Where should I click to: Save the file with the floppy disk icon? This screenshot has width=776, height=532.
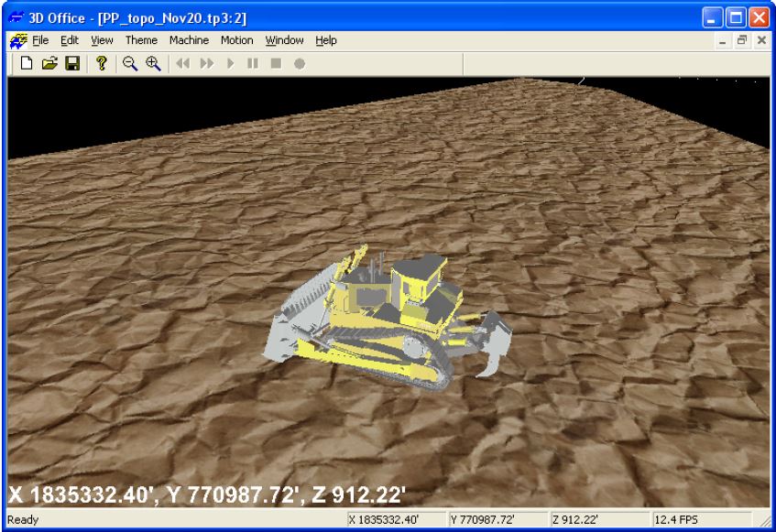tap(72, 63)
